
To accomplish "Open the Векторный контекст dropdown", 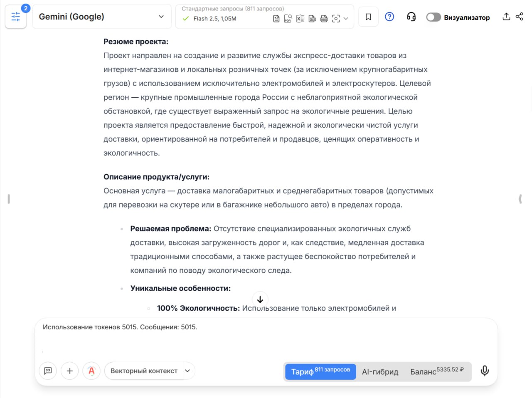I will [x=150, y=371].
